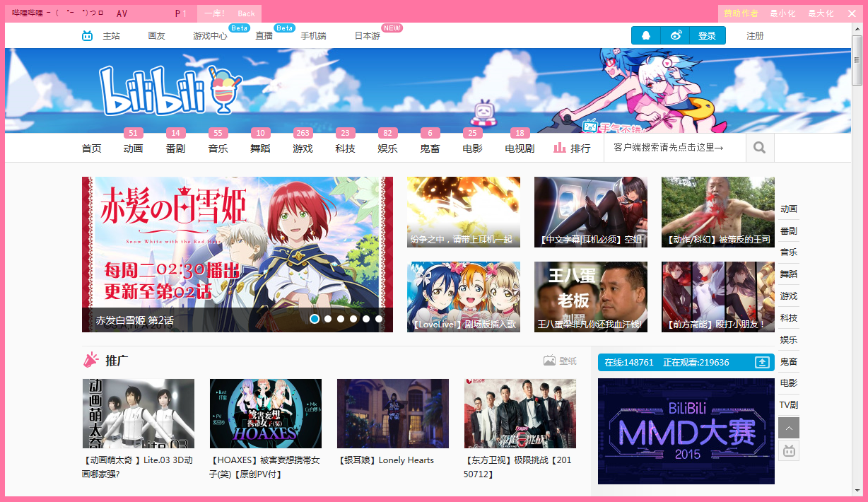
Task: Open the 鬼畜 category in main nav
Action: pyautogui.click(x=430, y=148)
